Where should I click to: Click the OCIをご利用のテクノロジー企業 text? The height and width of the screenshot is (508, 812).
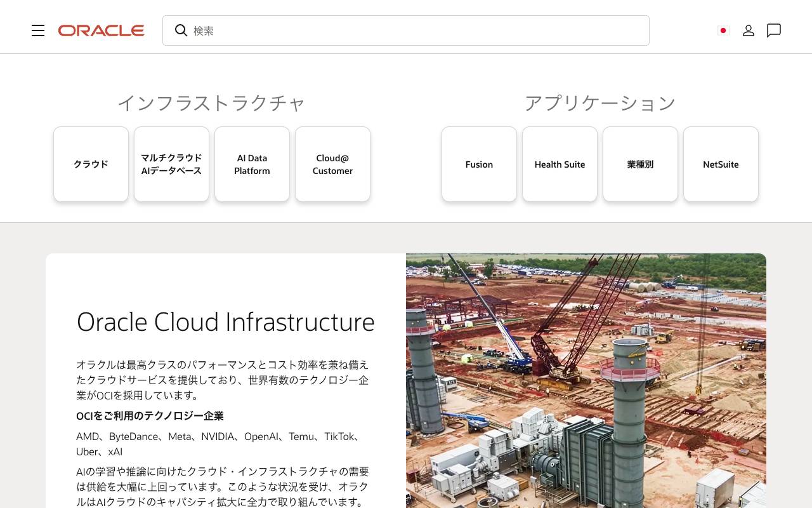click(150, 415)
